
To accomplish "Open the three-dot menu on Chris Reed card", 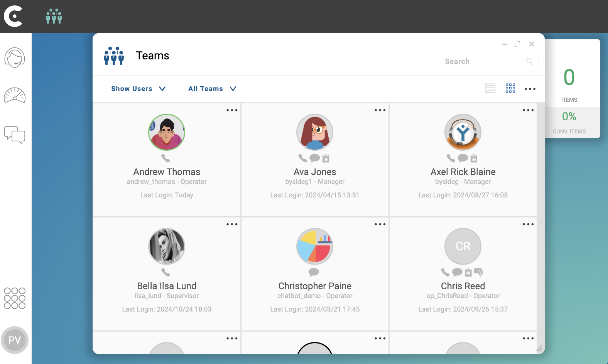I will (528, 224).
